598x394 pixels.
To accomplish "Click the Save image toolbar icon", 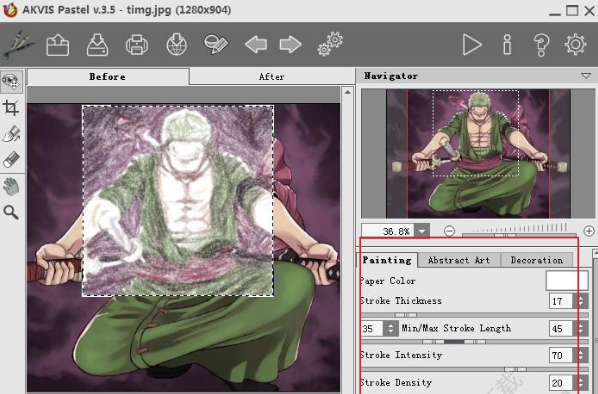I will coord(97,45).
